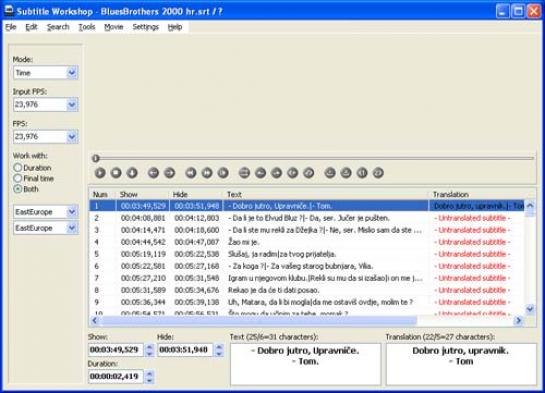Click into the Duration time input field

coord(116,376)
